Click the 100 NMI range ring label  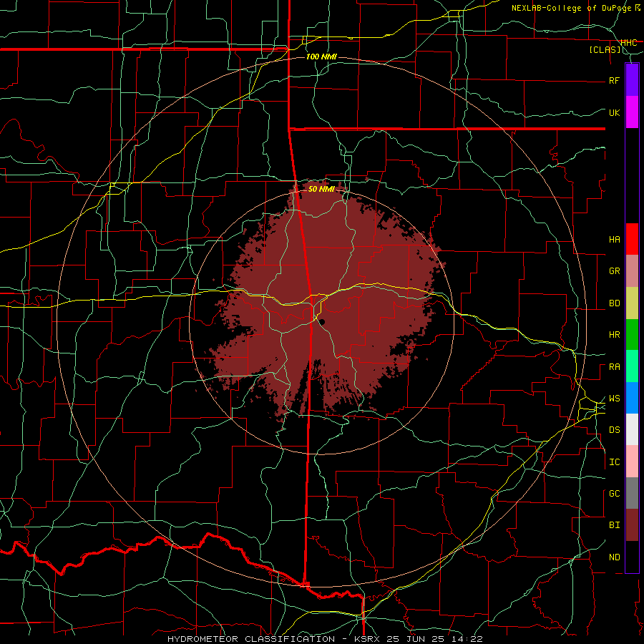tap(321, 57)
